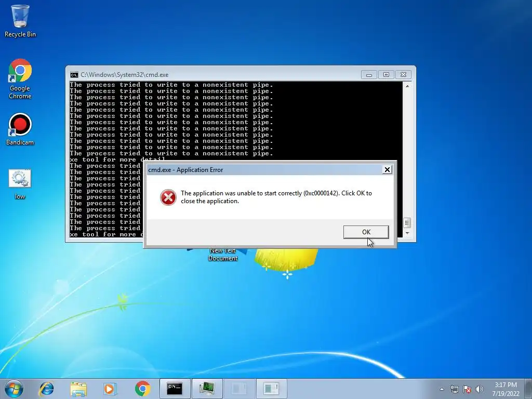Open the Windows Start menu orb
Image resolution: width=532 pixels, height=399 pixels.
coord(14,389)
